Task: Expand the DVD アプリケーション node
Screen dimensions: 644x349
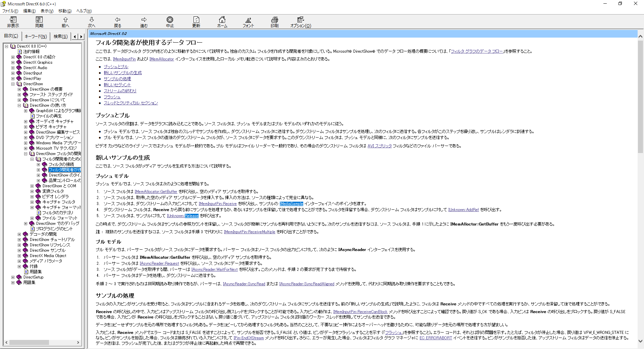Action: [25, 138]
